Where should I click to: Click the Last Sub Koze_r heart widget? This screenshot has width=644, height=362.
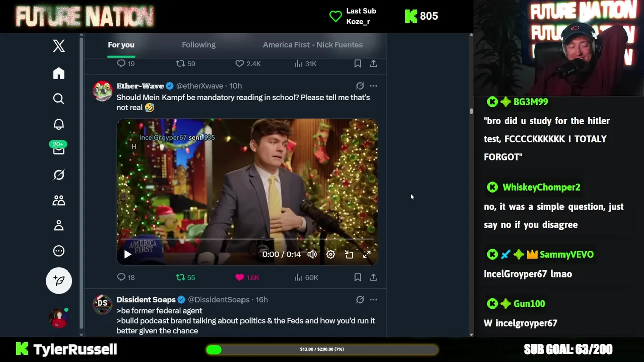353,16
